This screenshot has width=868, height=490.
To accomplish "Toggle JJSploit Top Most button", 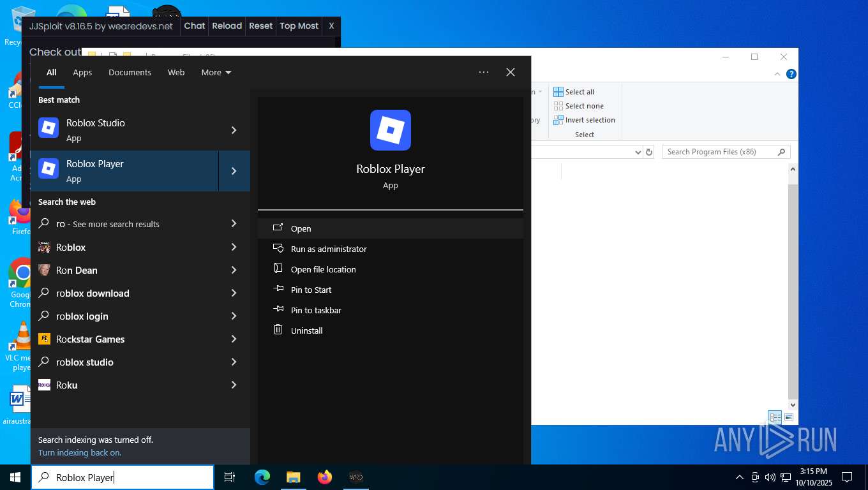I will 299,26.
